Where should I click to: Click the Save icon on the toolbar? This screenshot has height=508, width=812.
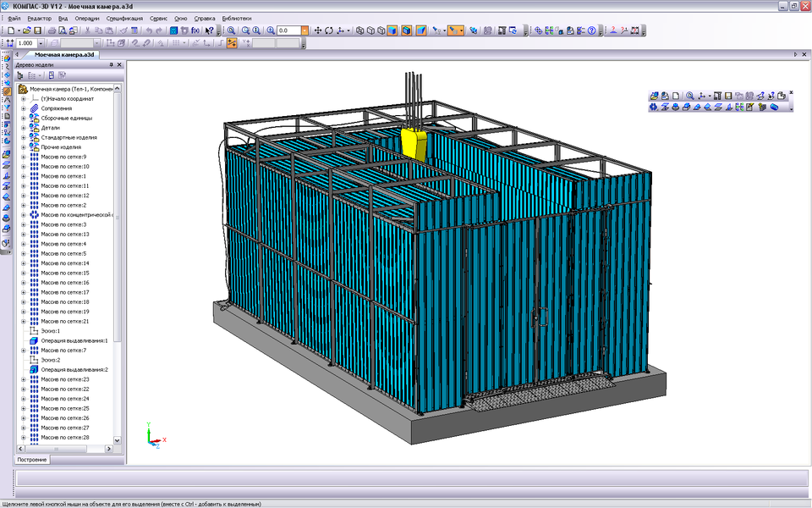(x=36, y=31)
